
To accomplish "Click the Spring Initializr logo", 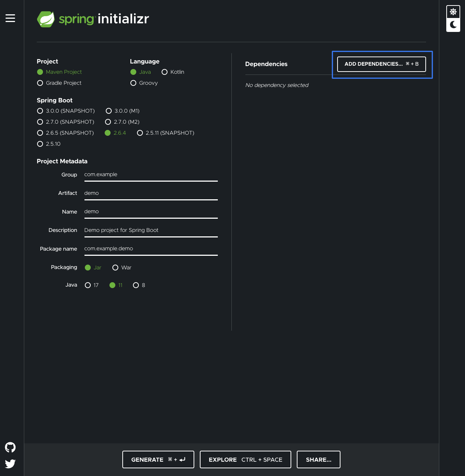I will click(x=93, y=19).
